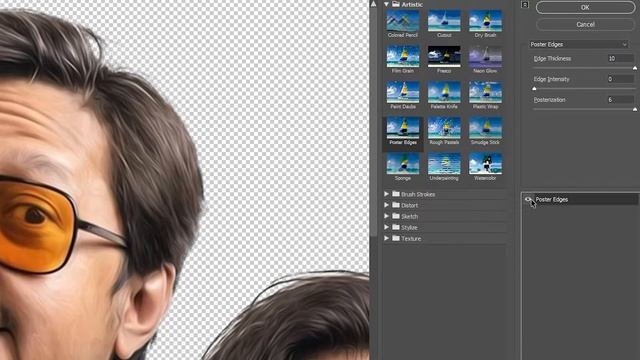Screen dimensions: 640x360
Task: Select the Palette Knife filter thumbnail
Action: click(x=444, y=92)
